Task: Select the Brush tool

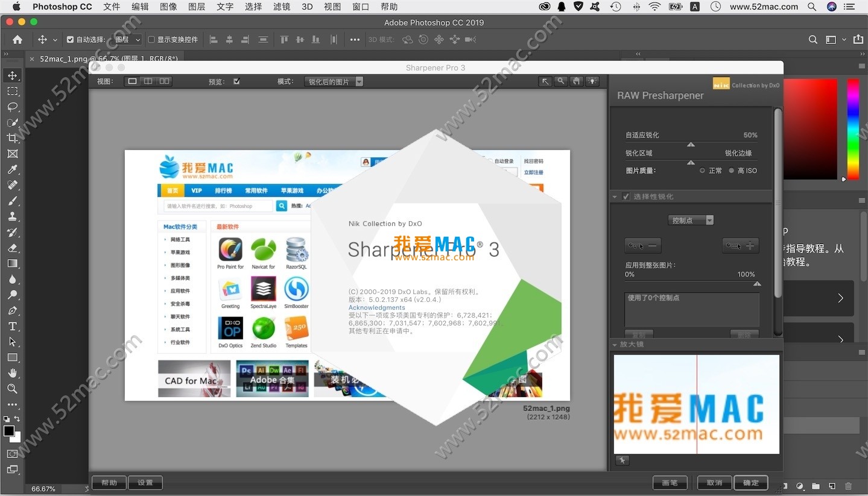Action: (x=12, y=201)
